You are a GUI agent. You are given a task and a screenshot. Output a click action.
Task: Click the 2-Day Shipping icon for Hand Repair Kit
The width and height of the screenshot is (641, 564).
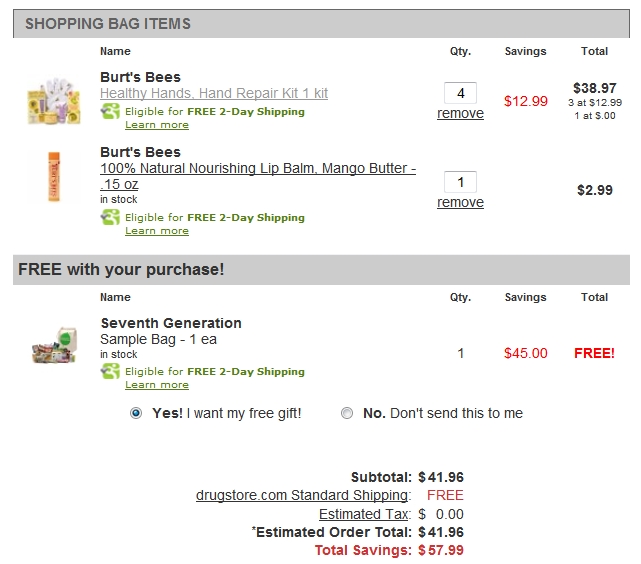(x=110, y=112)
